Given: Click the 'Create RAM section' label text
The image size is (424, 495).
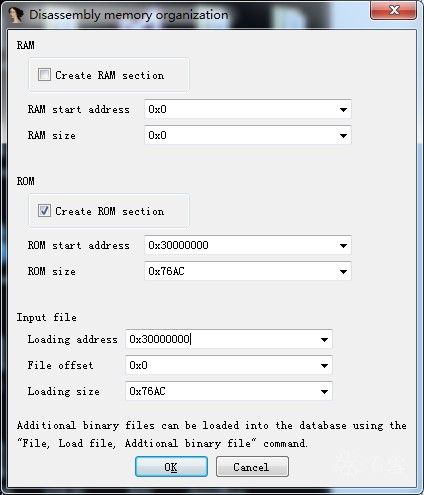Looking at the screenshot, I should pos(110,75).
